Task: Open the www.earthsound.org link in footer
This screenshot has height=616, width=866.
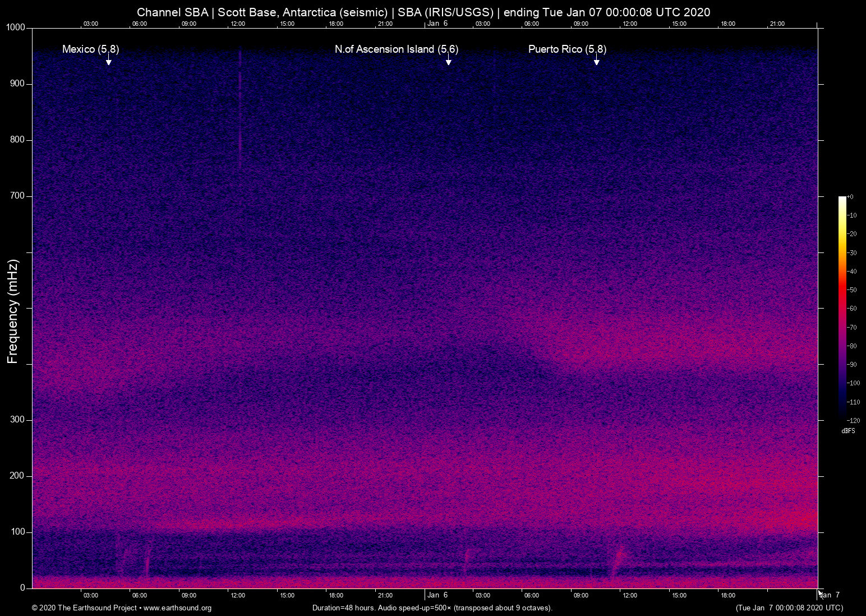Action: [177, 608]
